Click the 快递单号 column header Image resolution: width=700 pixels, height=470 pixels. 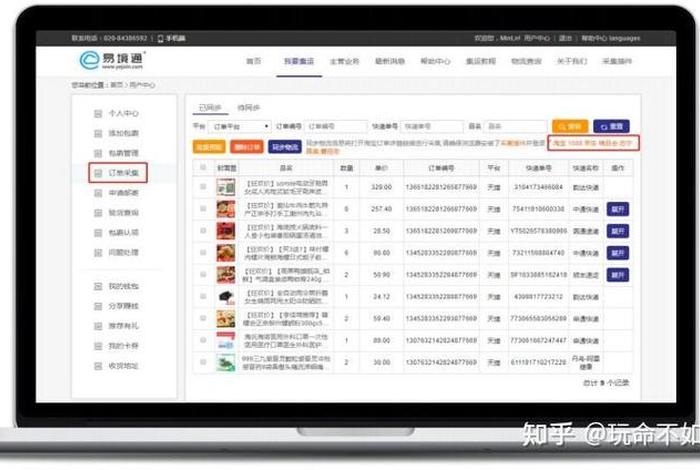[538, 168]
